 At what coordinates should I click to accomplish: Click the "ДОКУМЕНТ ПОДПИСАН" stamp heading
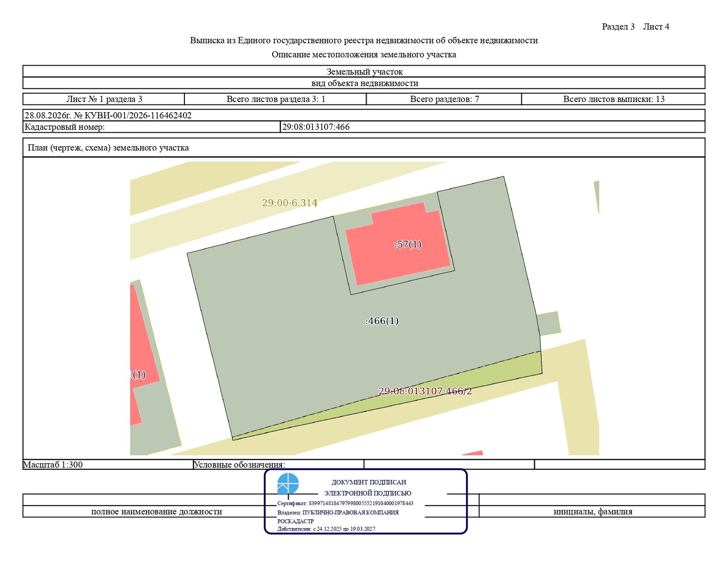[369, 482]
